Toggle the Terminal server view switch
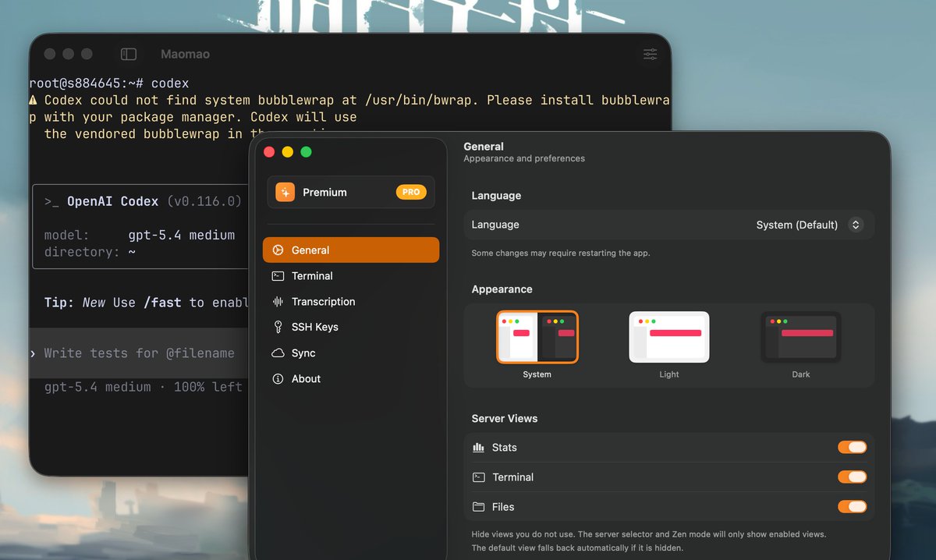 852,477
